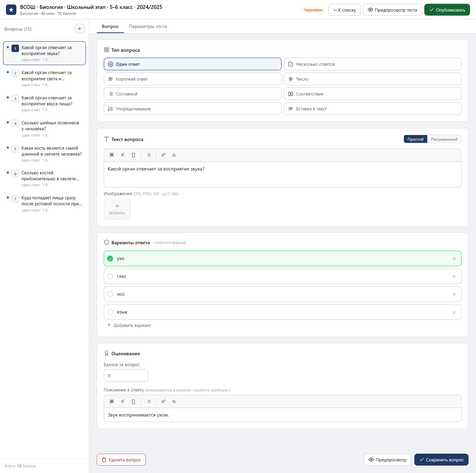Switch to 'Расширенный' editor mode

(x=444, y=139)
